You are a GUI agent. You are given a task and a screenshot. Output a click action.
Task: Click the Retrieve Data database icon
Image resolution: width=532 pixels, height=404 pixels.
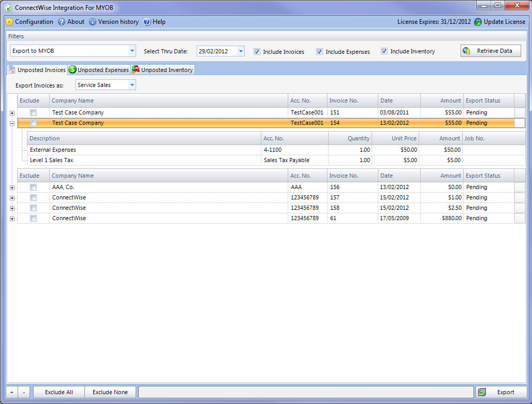click(x=466, y=51)
